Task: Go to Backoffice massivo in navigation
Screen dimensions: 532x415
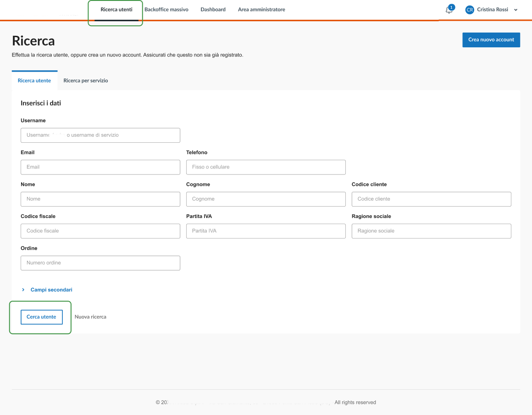Action: (166, 10)
